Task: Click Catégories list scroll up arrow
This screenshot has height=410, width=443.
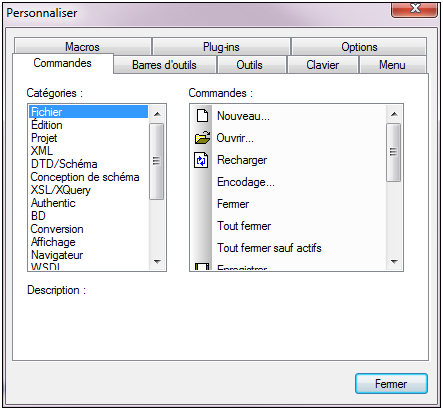Action: pos(157,114)
